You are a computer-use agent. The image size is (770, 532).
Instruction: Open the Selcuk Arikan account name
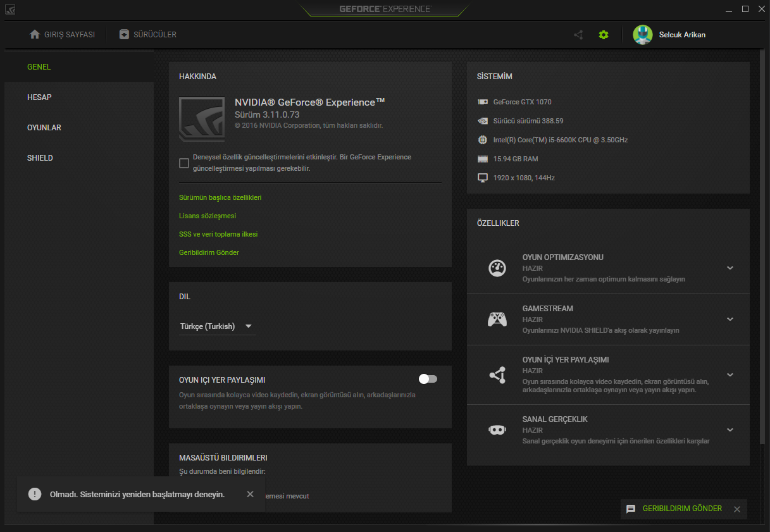[682, 35]
